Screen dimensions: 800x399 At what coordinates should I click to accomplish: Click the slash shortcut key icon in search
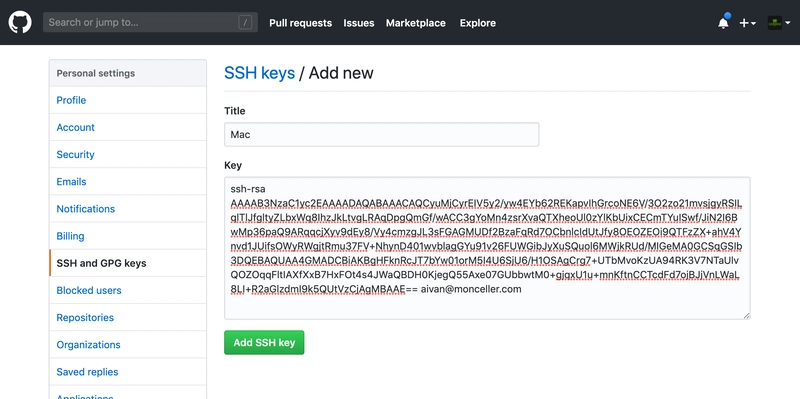[x=245, y=22]
